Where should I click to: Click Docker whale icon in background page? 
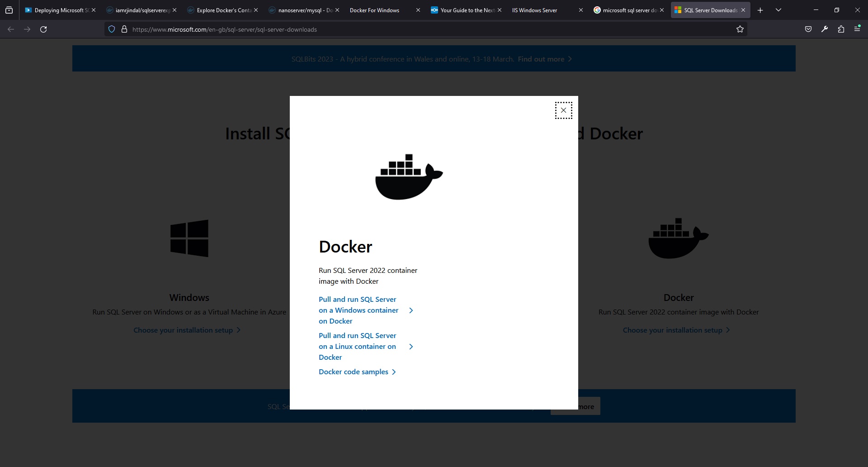coord(679,238)
